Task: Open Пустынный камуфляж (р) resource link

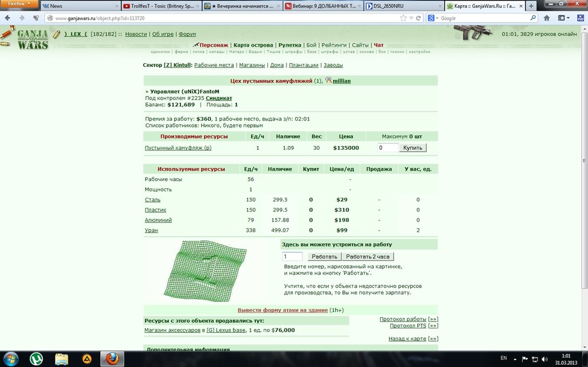Action: pos(178,148)
